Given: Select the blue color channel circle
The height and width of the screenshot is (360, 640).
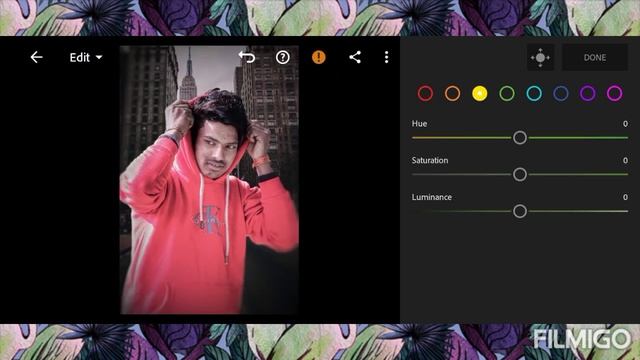Looking at the screenshot, I should tap(561, 93).
